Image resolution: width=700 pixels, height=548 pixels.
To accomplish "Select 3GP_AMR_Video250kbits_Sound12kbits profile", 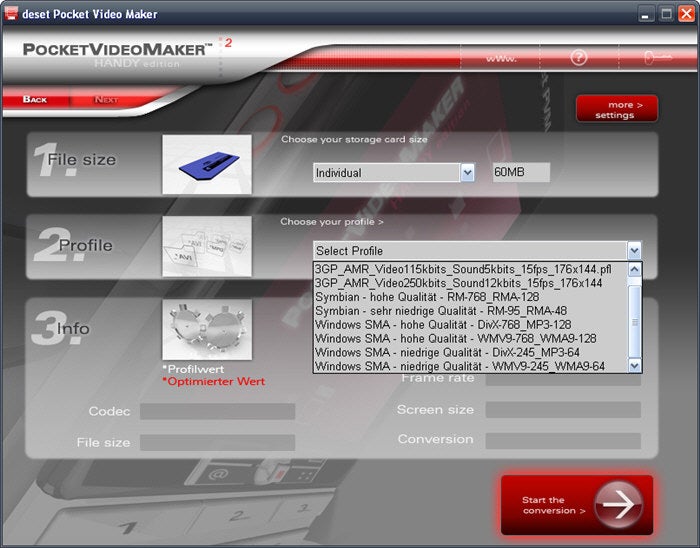I will coord(470,283).
